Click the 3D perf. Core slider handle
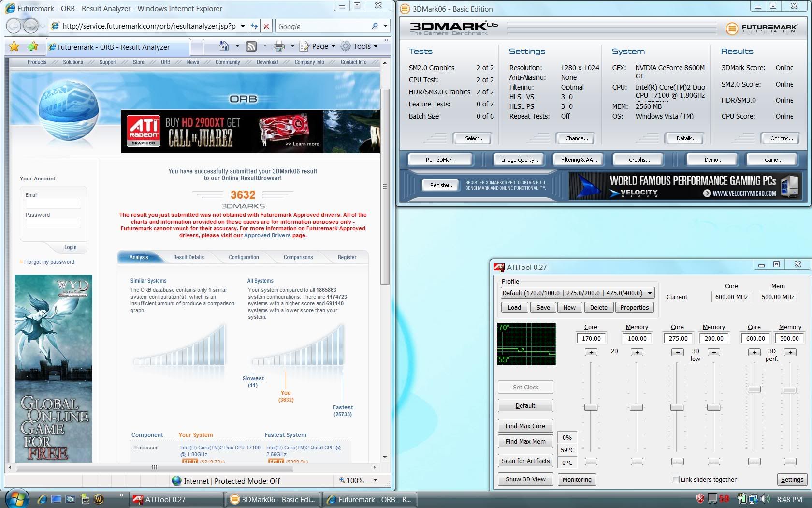This screenshot has height=508, width=812. 754,389
